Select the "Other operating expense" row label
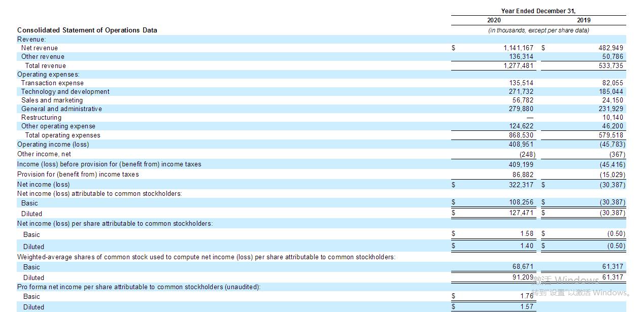 (x=58, y=126)
